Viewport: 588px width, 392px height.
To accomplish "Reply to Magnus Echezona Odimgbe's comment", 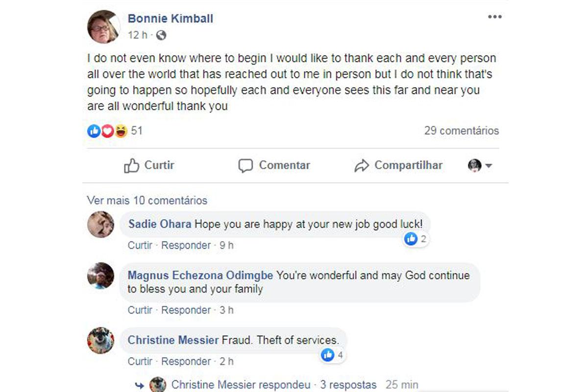I will [186, 310].
